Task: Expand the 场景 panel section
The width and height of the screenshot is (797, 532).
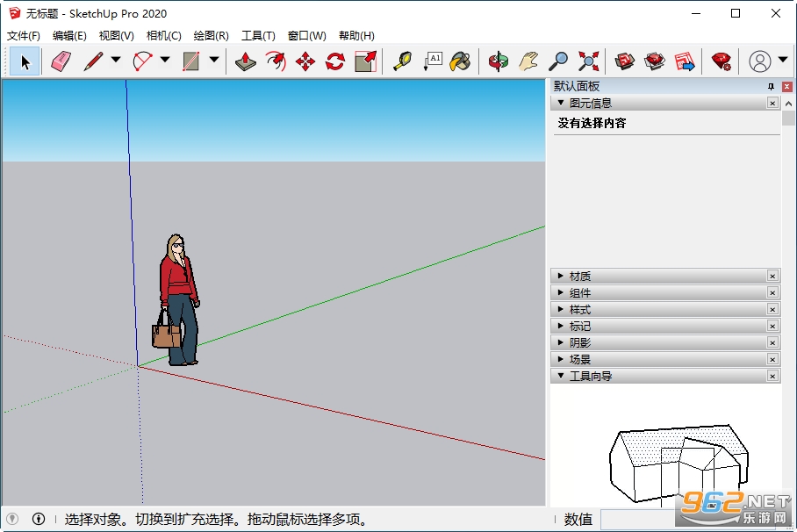Action: pyautogui.click(x=561, y=359)
